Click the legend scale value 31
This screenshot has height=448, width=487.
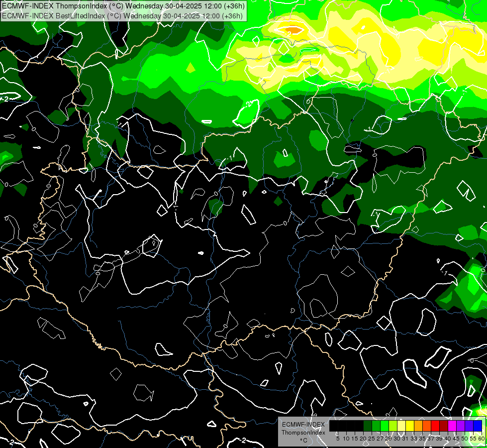pos(405,439)
